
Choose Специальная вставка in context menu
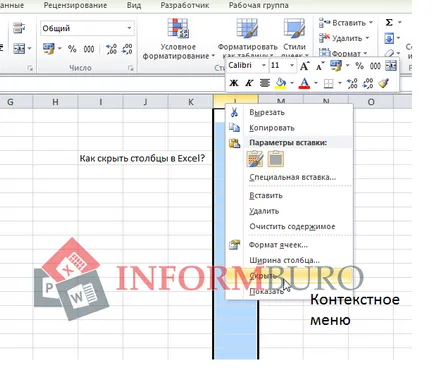(292, 177)
